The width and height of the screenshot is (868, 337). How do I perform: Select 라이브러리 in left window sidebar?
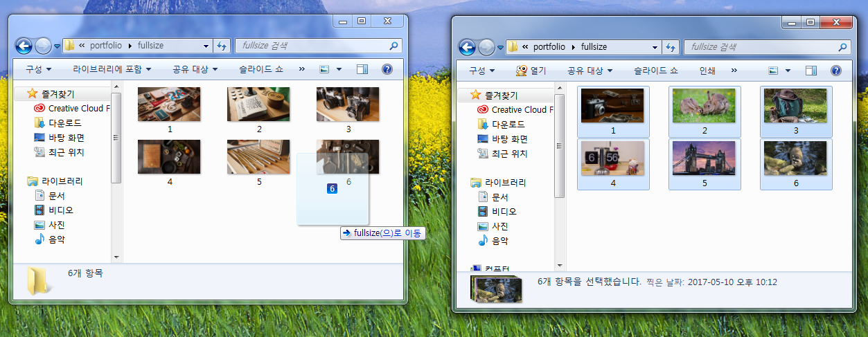(62, 181)
